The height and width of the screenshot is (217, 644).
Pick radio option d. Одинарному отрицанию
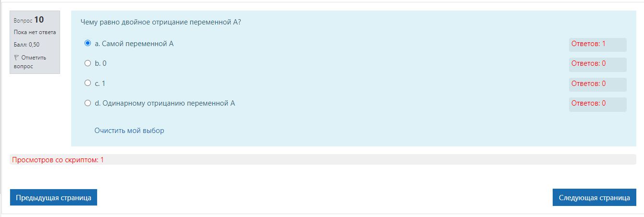87,103
